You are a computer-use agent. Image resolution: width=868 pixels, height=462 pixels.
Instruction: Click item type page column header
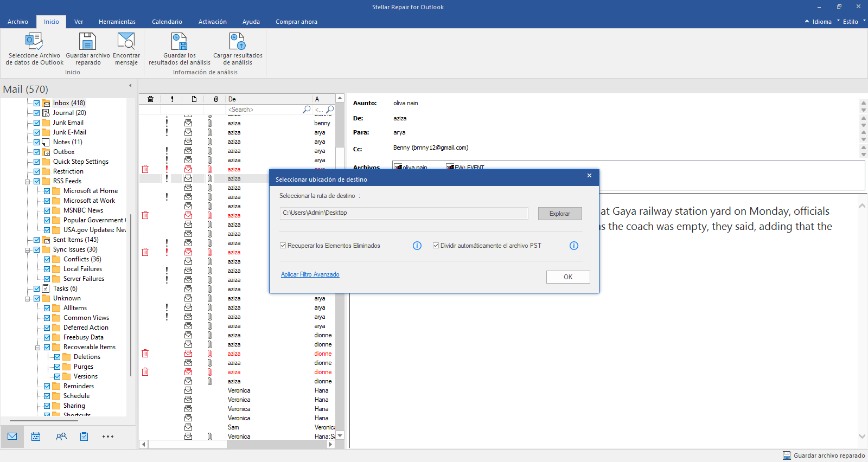click(194, 99)
